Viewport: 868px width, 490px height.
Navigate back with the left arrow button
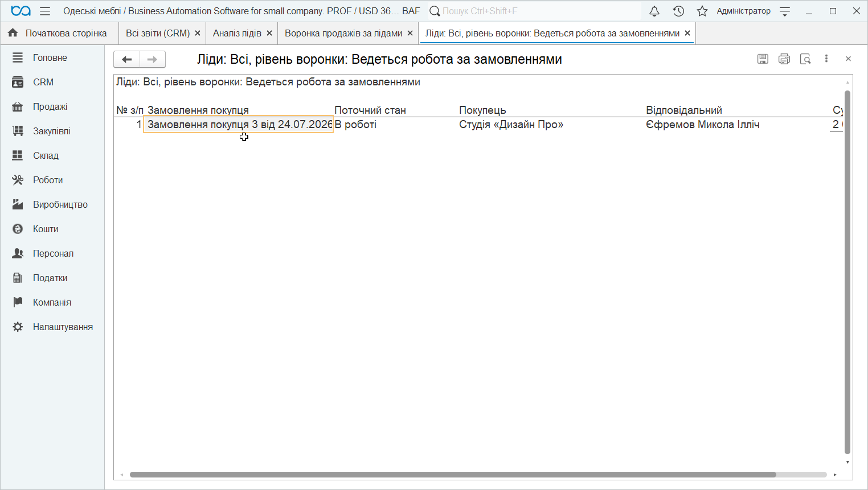pos(126,59)
